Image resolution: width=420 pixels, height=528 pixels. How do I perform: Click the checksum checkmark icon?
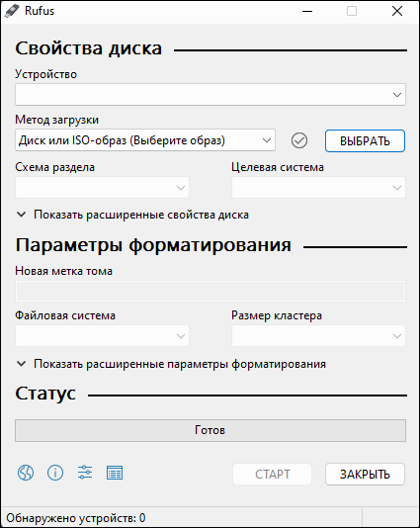pos(299,140)
